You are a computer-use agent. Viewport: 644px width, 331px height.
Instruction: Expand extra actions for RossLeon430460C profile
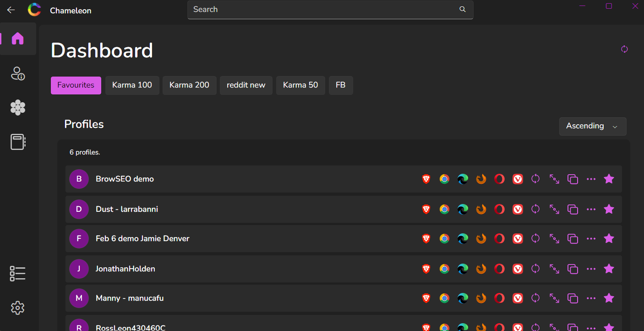click(x=591, y=327)
